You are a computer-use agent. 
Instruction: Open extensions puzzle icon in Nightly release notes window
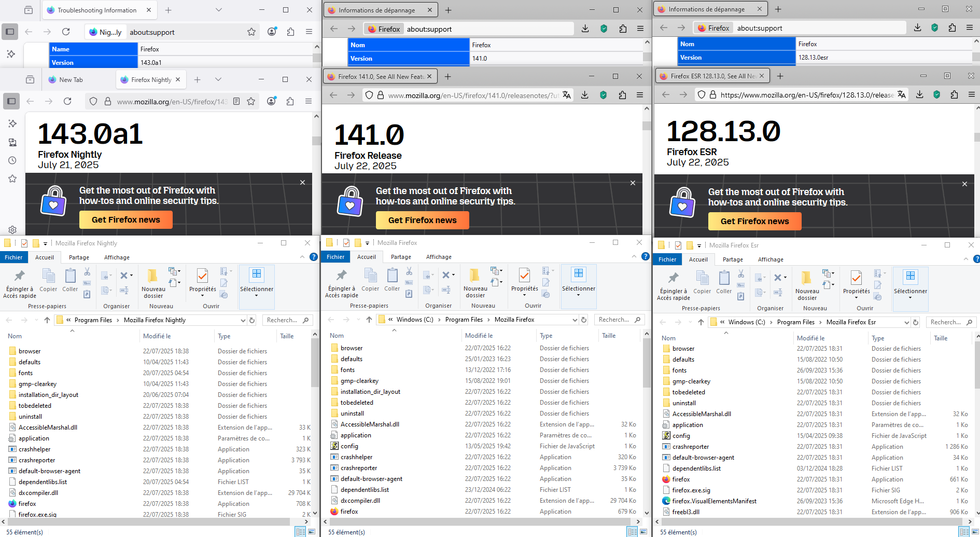[x=290, y=101]
